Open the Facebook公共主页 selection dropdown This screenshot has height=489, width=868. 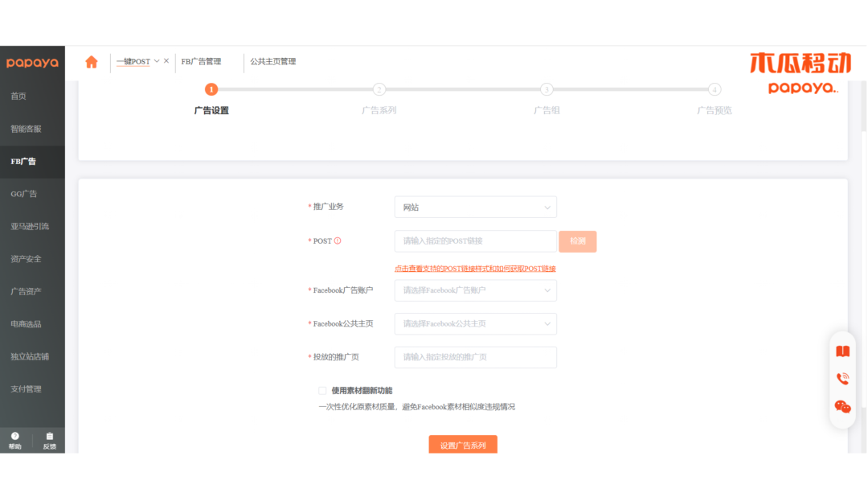click(475, 323)
